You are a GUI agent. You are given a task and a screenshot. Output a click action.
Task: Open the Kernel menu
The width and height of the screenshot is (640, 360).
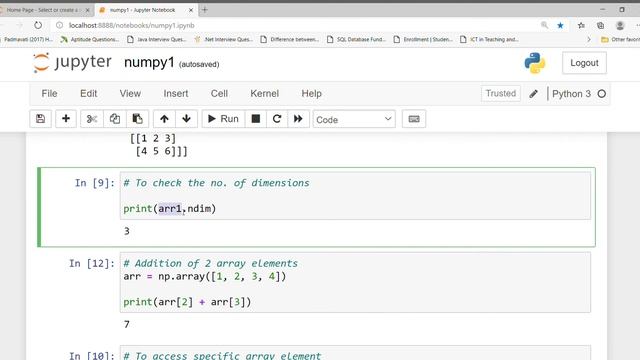coord(264,93)
